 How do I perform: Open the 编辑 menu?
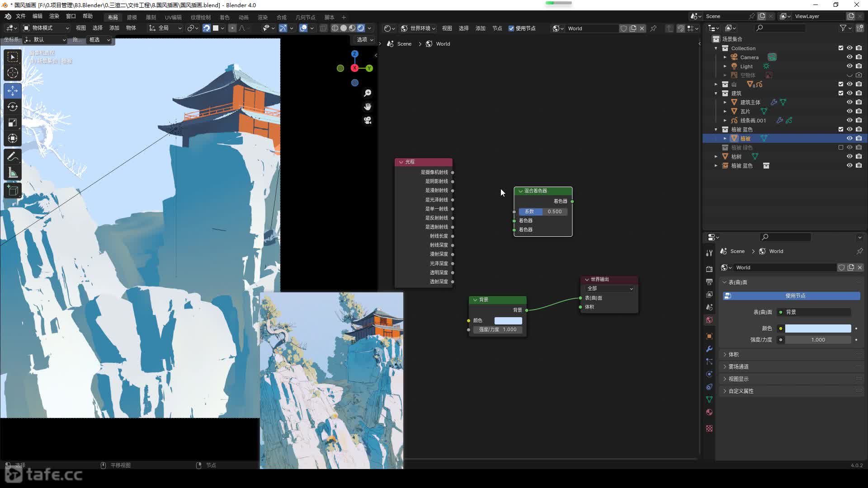pos(38,16)
